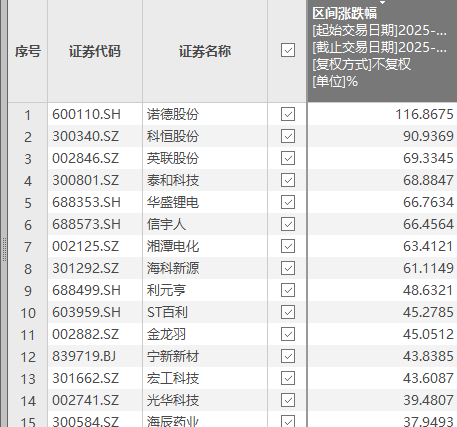Click security name 英联股份
Image resolution: width=457 pixels, height=427 pixels.
(x=173, y=159)
